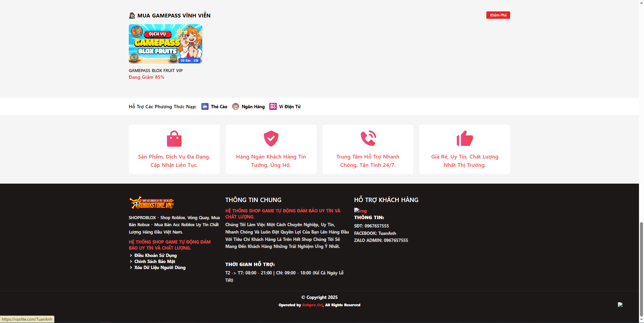Click the Đã Bán : 338 badge
Screen dimensions: 644x323
pyautogui.click(x=190, y=61)
